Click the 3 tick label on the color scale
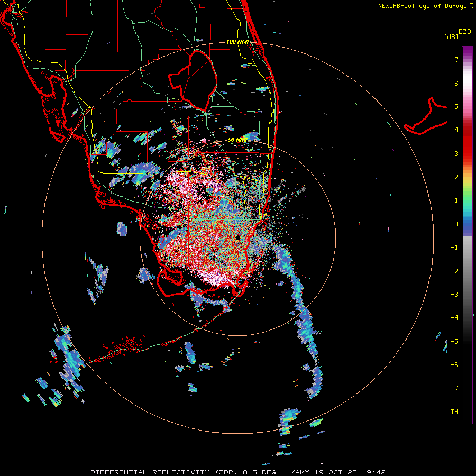476x476 pixels. point(456,153)
